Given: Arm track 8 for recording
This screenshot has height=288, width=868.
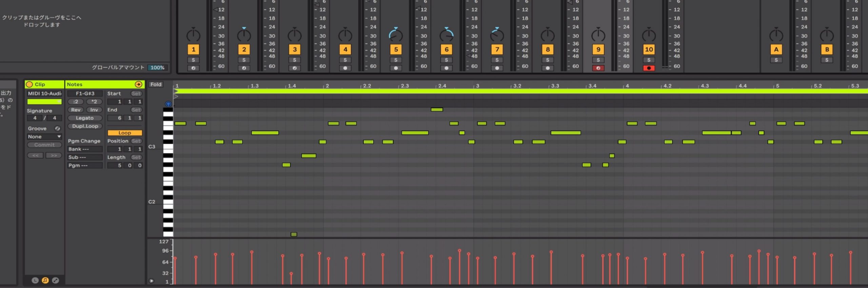Looking at the screenshot, I should [x=548, y=68].
